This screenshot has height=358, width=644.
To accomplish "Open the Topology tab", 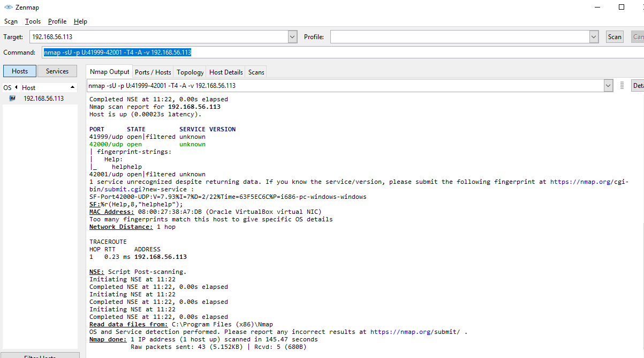I will tap(190, 72).
